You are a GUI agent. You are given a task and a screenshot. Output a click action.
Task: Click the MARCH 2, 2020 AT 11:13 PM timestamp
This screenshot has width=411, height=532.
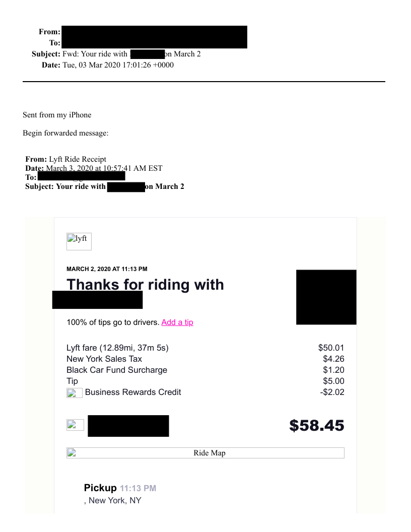(x=107, y=269)
